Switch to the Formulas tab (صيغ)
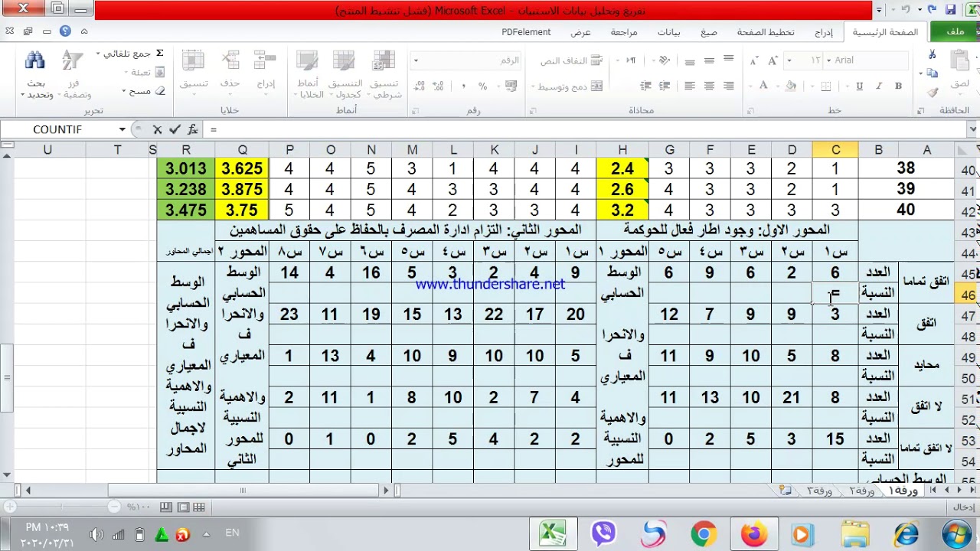The width and height of the screenshot is (980, 551). click(709, 32)
